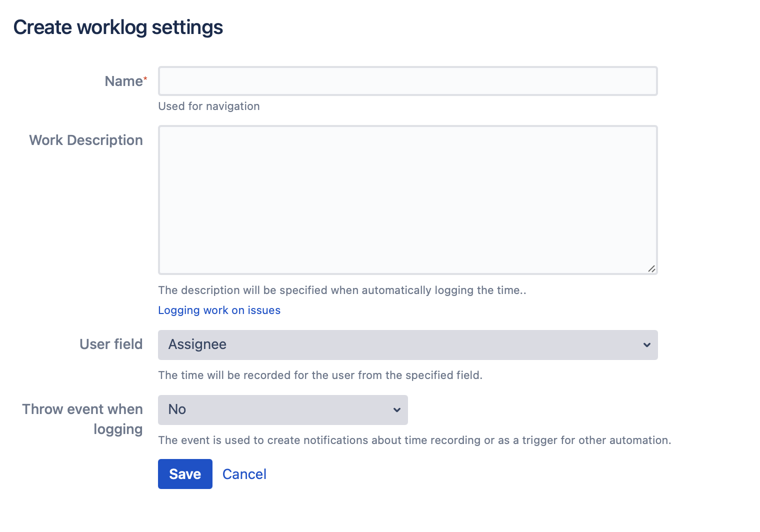760x532 pixels.
Task: Click the chevron arrow on No select
Action: click(x=396, y=410)
